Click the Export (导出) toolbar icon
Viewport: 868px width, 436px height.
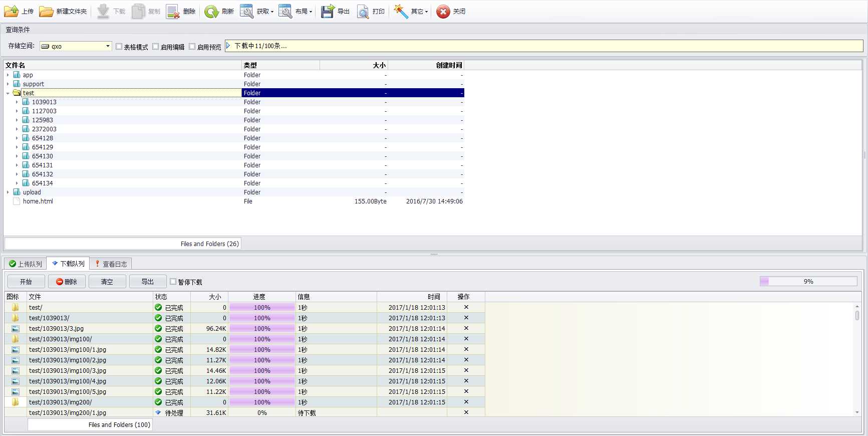pyautogui.click(x=328, y=11)
